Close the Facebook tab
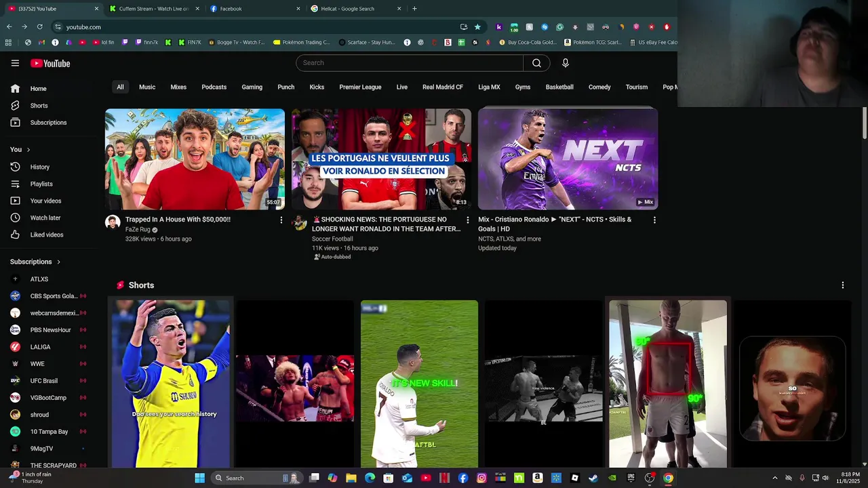 tap(298, 9)
